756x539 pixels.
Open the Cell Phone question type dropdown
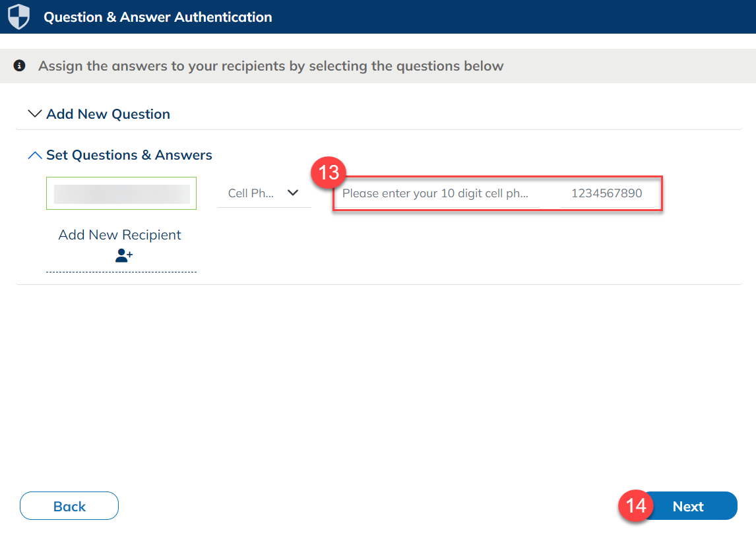pyautogui.click(x=264, y=193)
